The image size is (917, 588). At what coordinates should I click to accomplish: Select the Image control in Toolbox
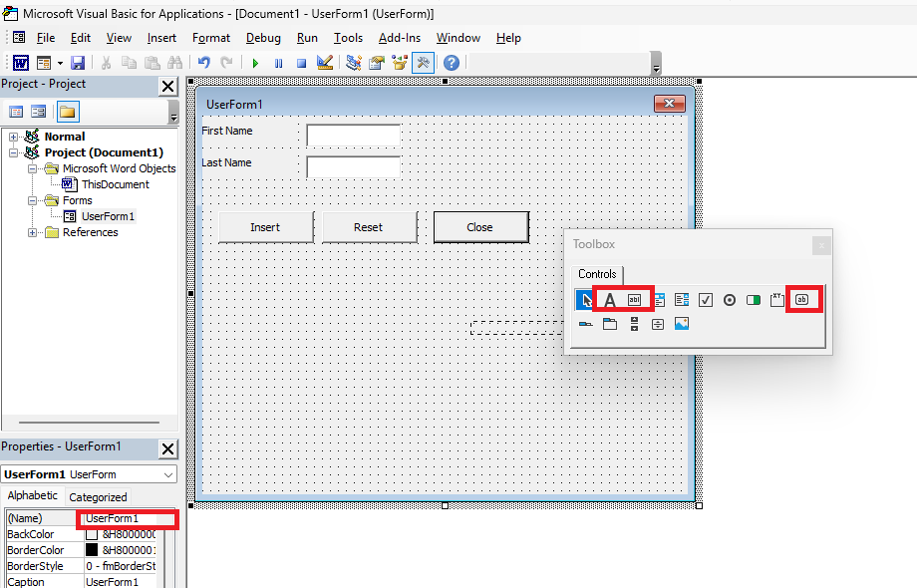click(682, 323)
